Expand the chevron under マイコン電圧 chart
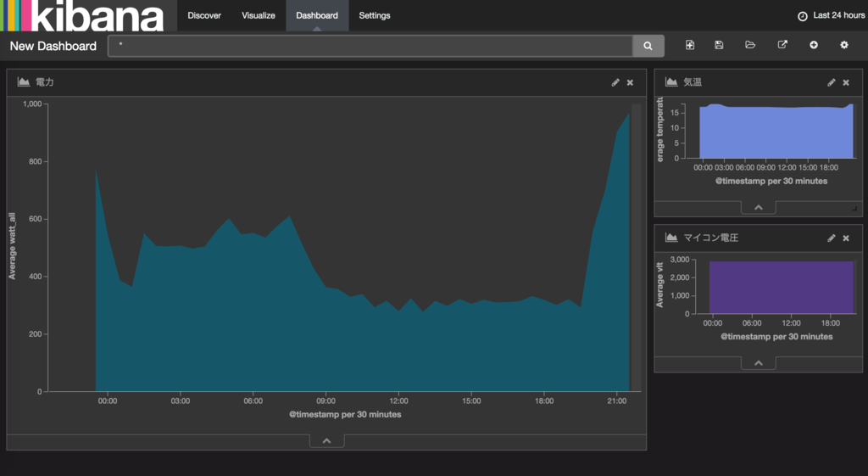The height and width of the screenshot is (476, 868). pos(759,363)
